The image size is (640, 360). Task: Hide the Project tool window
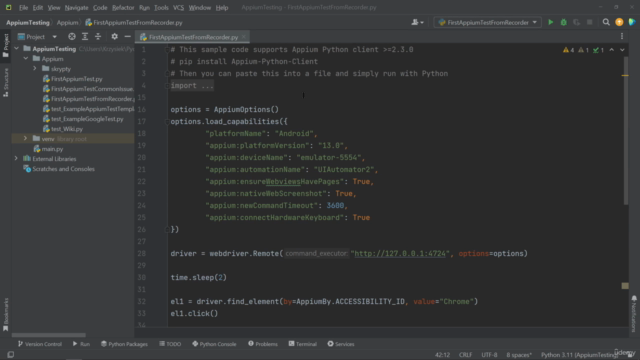click(x=127, y=37)
